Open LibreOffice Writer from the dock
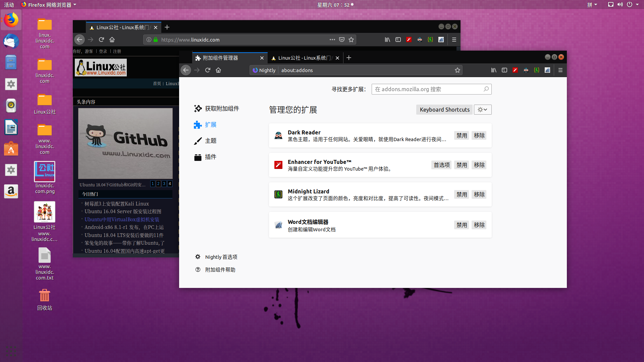This screenshot has height=362, width=644. [11, 127]
